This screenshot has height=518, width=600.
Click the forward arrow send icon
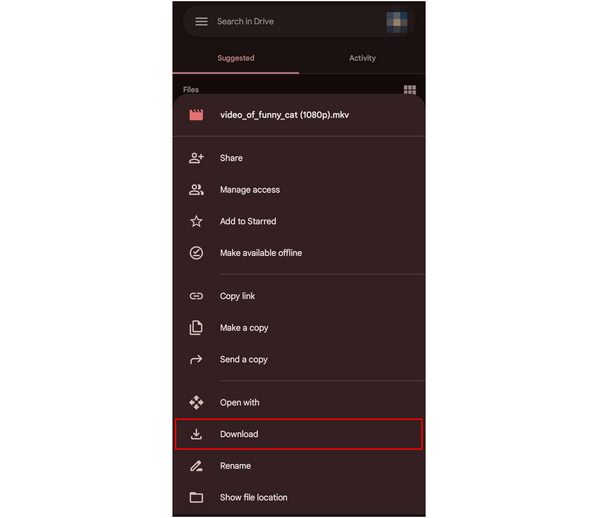point(196,360)
